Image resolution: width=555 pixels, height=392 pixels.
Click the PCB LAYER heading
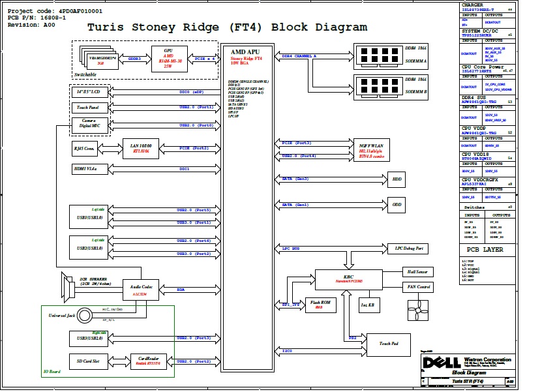pyautogui.click(x=485, y=250)
